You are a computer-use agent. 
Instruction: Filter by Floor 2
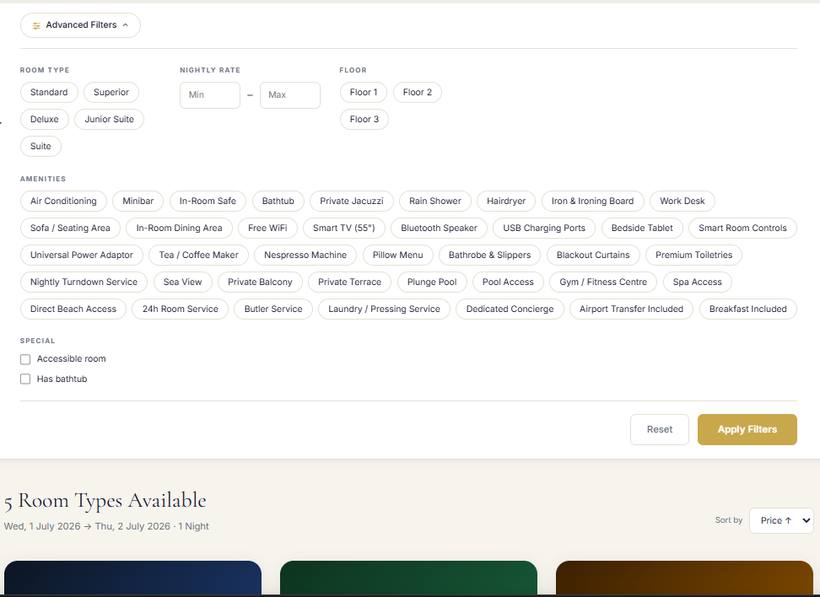[417, 93]
